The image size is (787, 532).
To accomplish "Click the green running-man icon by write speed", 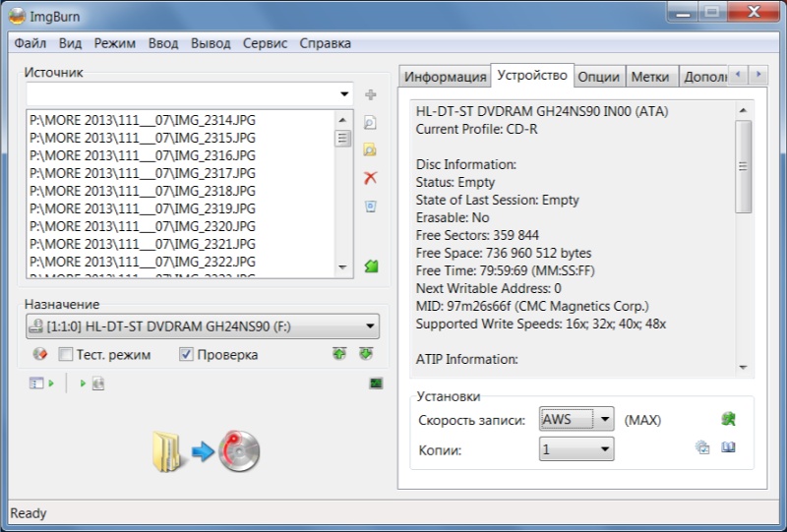I will (728, 419).
